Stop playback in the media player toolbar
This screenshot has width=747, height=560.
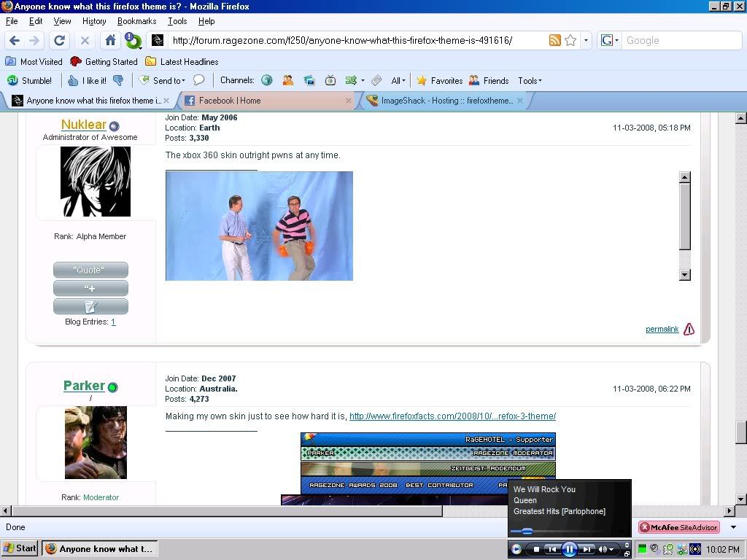point(536,549)
